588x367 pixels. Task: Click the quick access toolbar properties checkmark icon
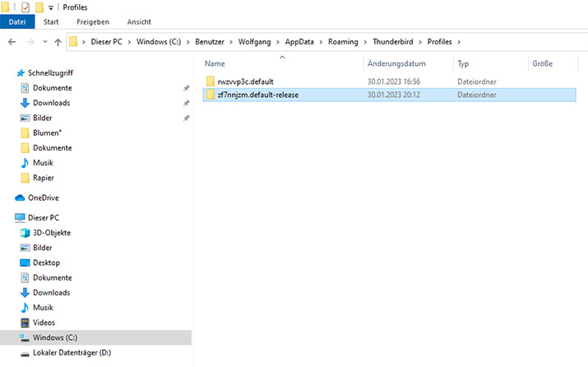(x=25, y=7)
